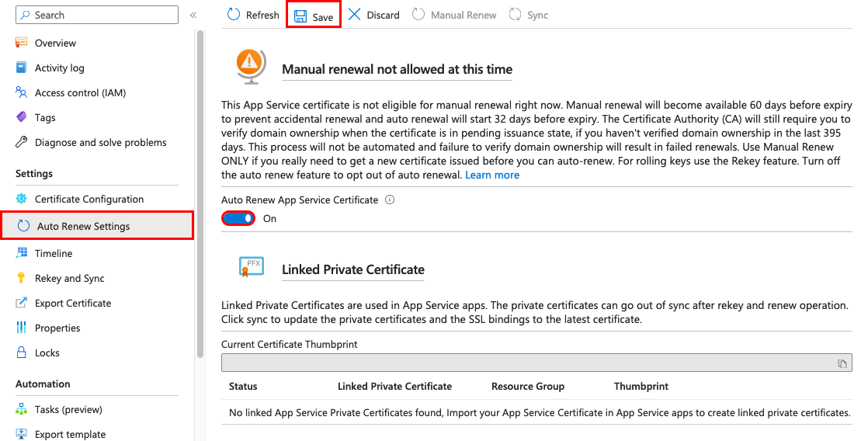Open the Learn more link
The image size is (868, 441).
[x=492, y=175]
